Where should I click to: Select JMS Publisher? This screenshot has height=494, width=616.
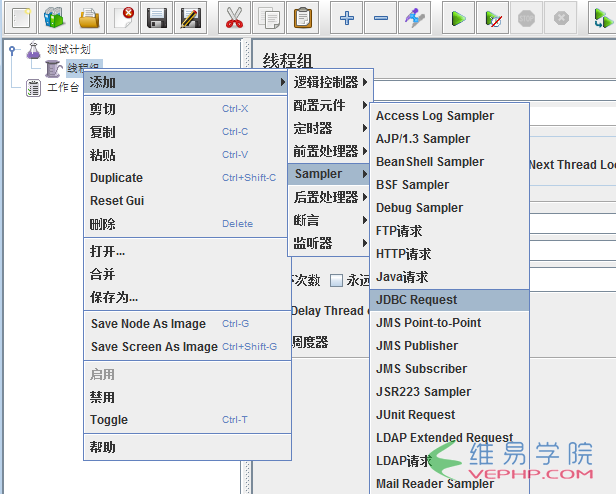(x=449, y=346)
